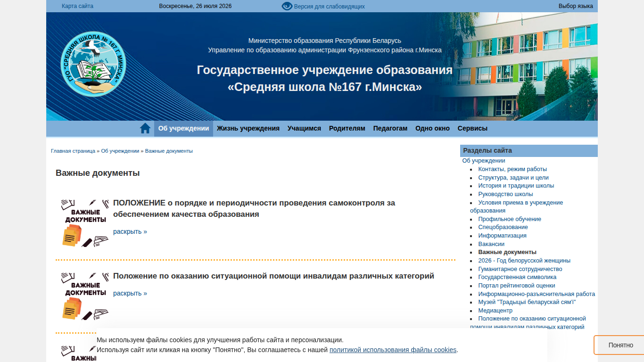
Task: Open Контакты, режим работы in the sidebar
Action: point(512,169)
